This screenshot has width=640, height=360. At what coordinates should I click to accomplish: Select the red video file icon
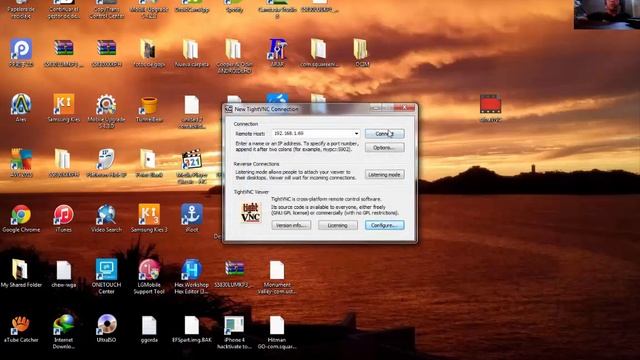(490, 108)
